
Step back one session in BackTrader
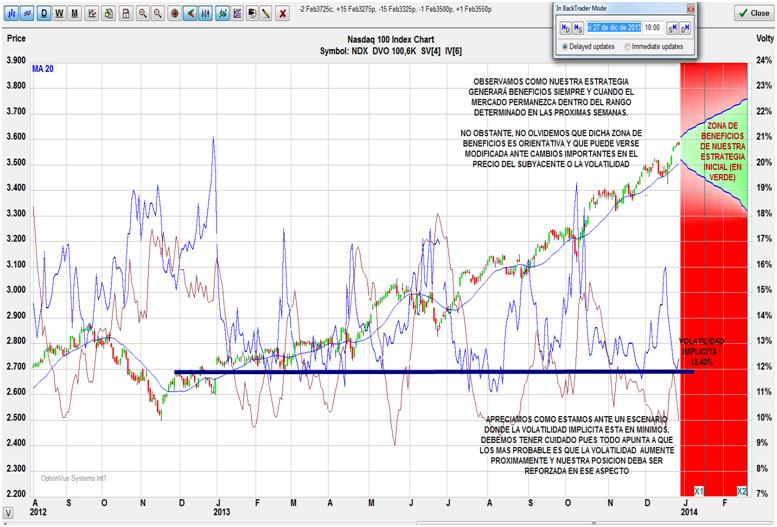pyautogui.click(x=578, y=28)
